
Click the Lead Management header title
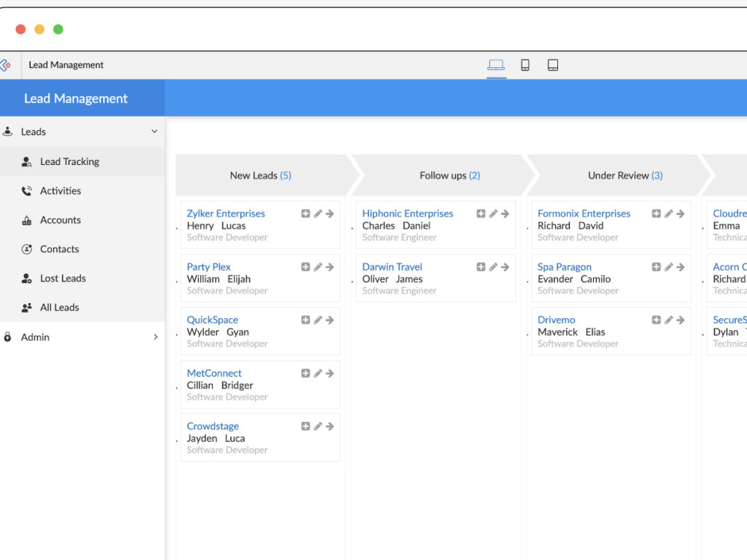[75, 99]
